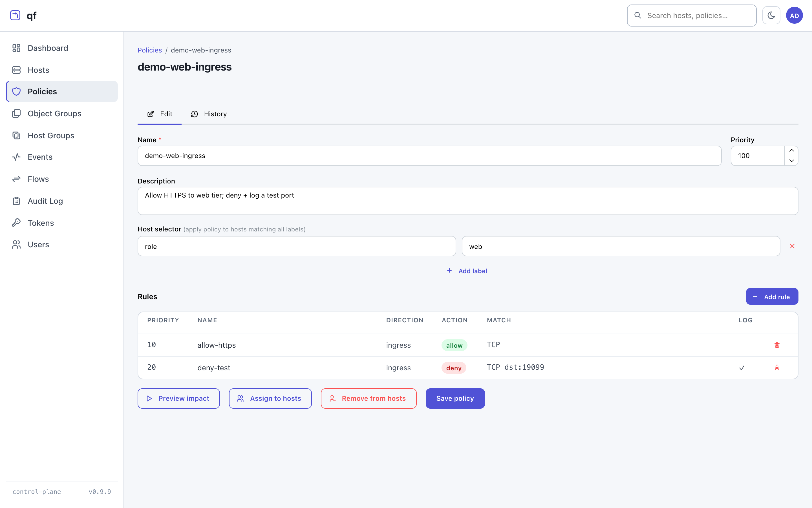Click the Priority number field

[x=758, y=156]
